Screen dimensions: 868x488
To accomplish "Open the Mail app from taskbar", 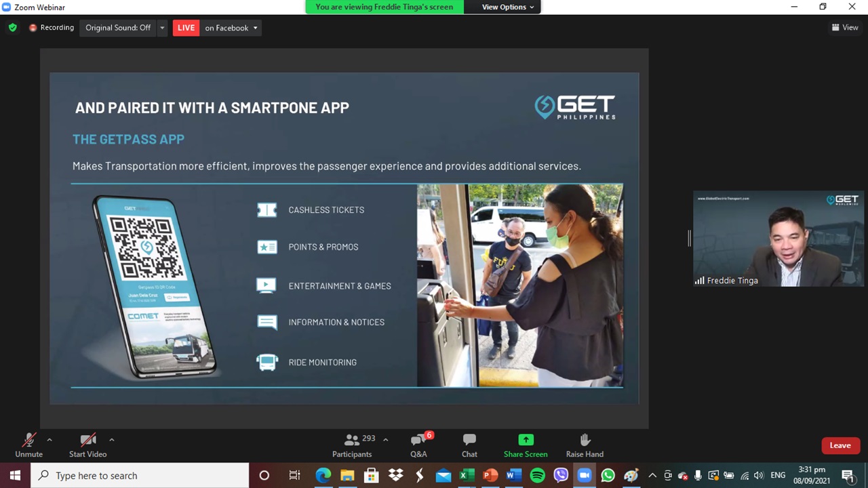I will [x=443, y=475].
